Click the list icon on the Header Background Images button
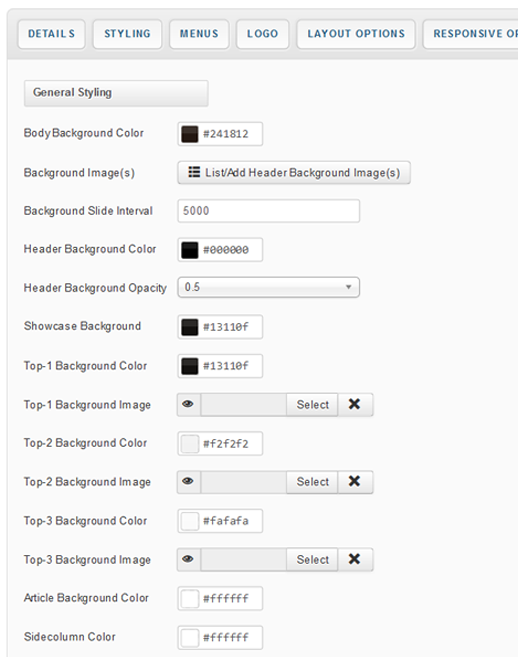The height and width of the screenshot is (657, 518). click(x=194, y=172)
